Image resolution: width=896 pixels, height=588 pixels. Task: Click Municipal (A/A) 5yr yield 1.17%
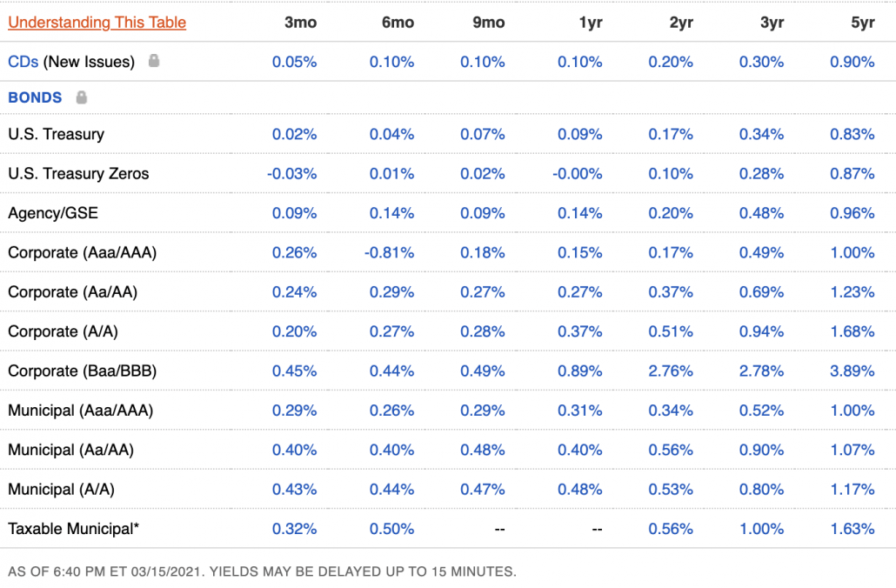point(852,489)
